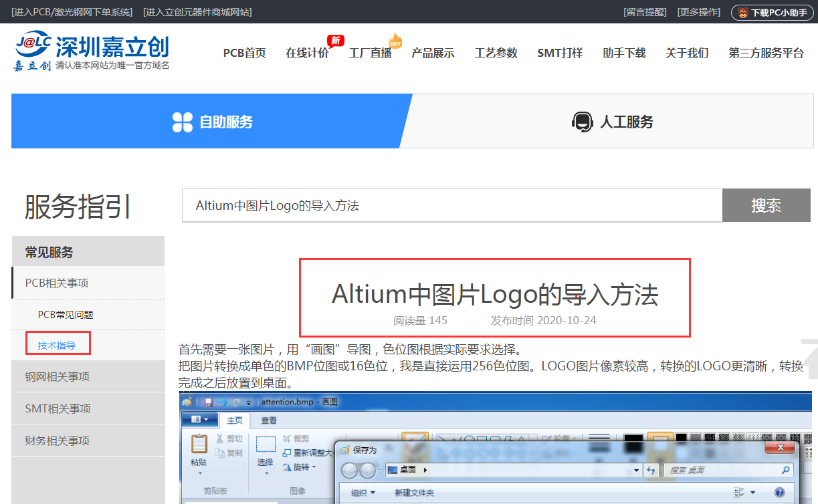818x504 pixels.
Task: Click 剪切 scissors in the Paint screenshot
Action: (229, 439)
